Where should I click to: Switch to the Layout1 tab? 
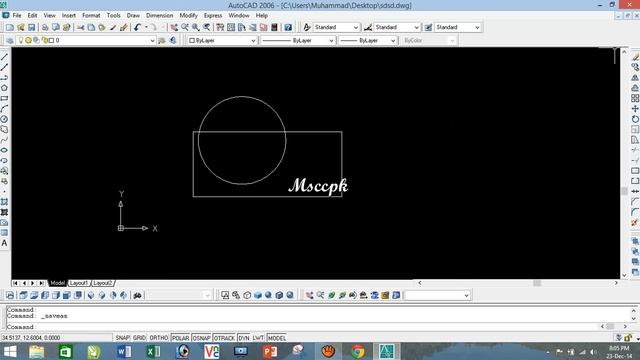point(79,283)
